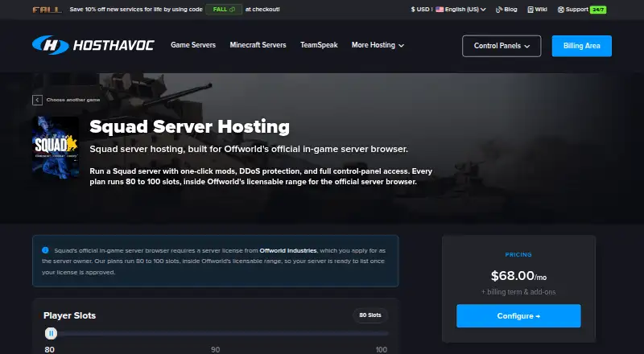The image size is (644, 354).
Task: Copy the FALL promo code
Action: pos(224,10)
